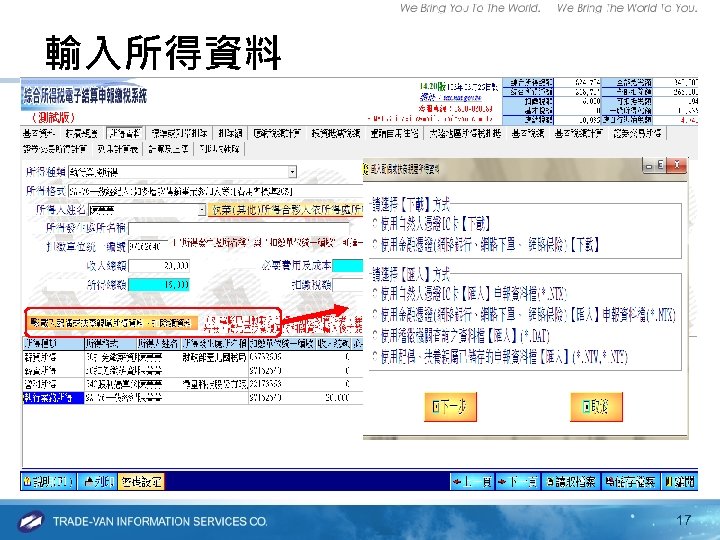Select spouse/dependent saved file import option

[x=376, y=357]
